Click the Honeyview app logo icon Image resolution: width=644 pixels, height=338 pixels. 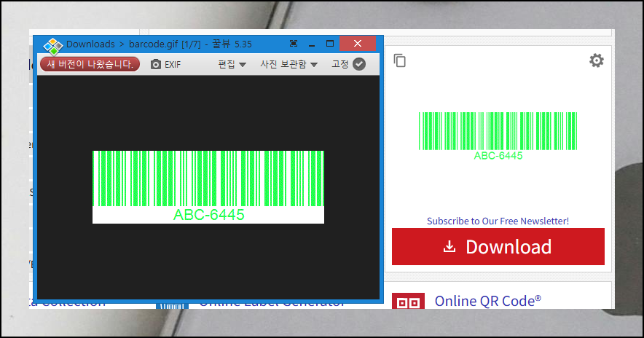point(53,47)
